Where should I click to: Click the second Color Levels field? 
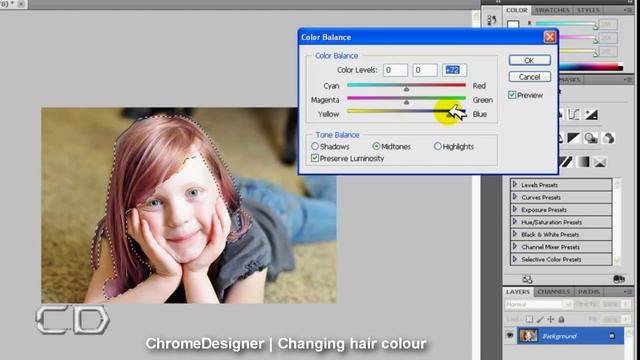[x=425, y=70]
